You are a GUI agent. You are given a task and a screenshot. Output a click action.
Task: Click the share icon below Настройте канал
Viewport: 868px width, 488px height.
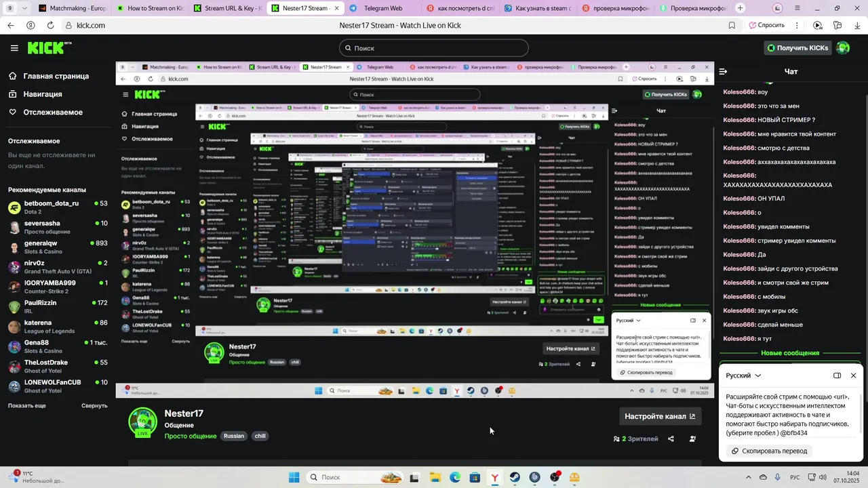click(x=671, y=439)
